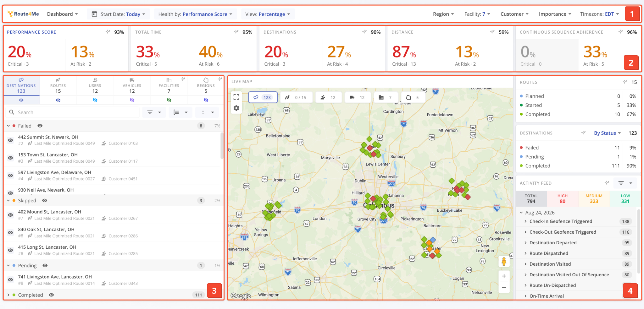Open the list filter dropdown
Viewport: 644px width, 309px height.
[x=154, y=112]
